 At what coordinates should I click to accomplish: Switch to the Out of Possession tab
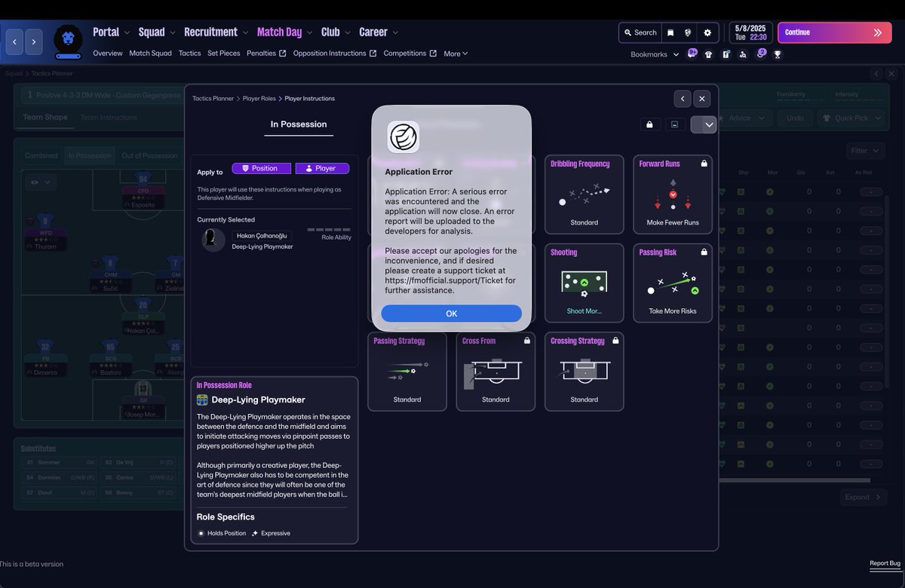tap(149, 155)
